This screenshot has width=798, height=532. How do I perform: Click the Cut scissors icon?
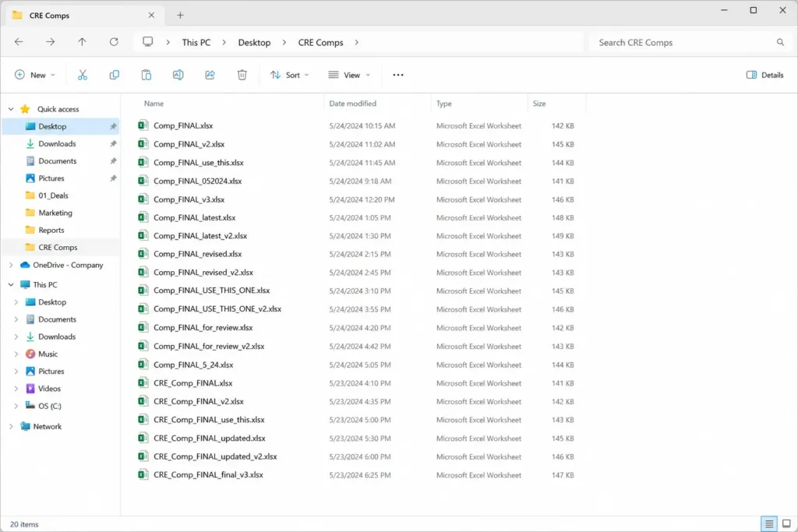tap(83, 75)
